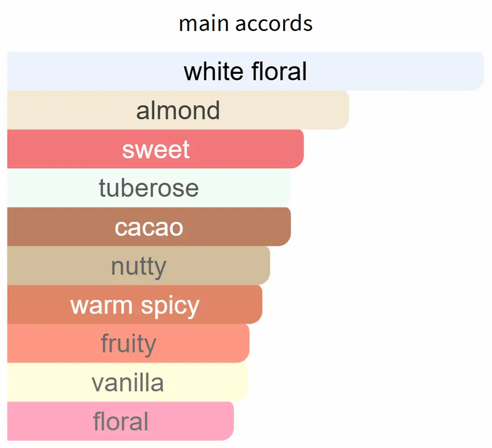Click the "main accords" heading
This screenshot has height=448, width=492.
pos(246,24)
